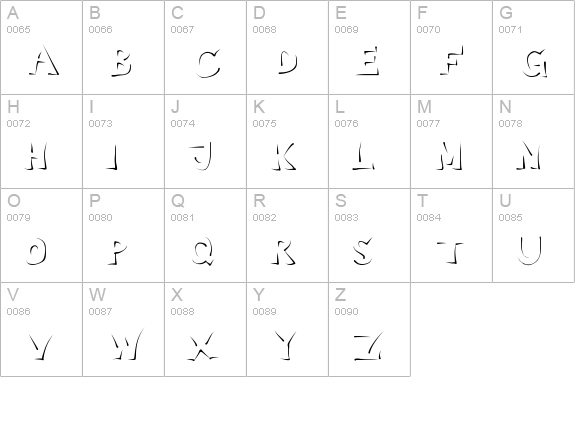Click the N character cell 0078

pos(534,142)
